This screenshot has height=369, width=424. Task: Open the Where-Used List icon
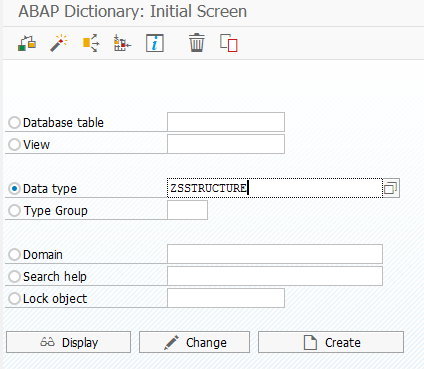pos(91,43)
